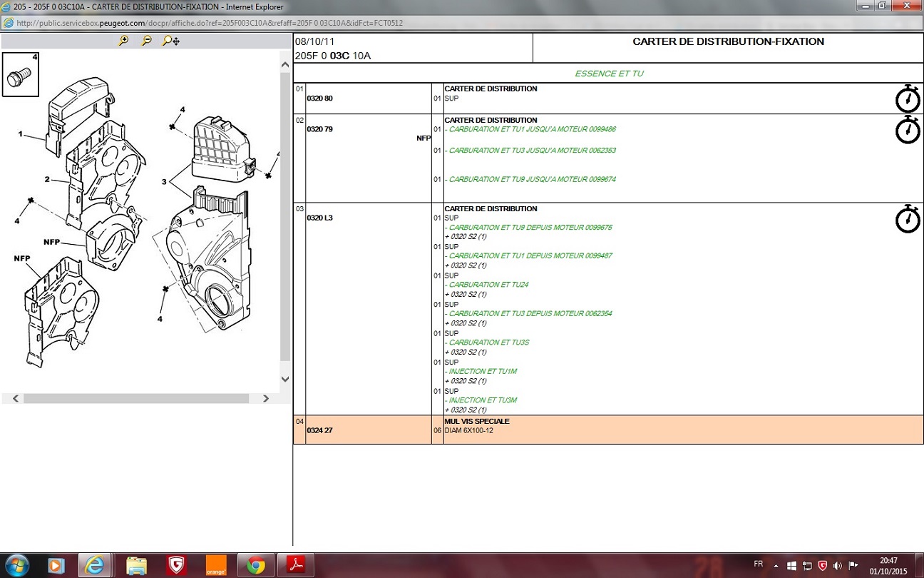Select callout number 3 in the diagram
This screenshot has height=578, width=924.
click(163, 182)
